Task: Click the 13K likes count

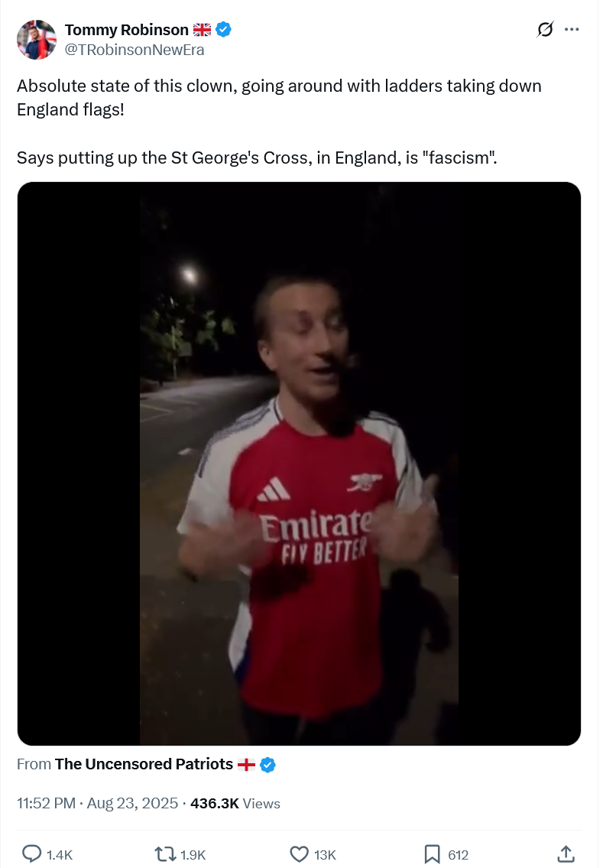Action: [x=326, y=855]
